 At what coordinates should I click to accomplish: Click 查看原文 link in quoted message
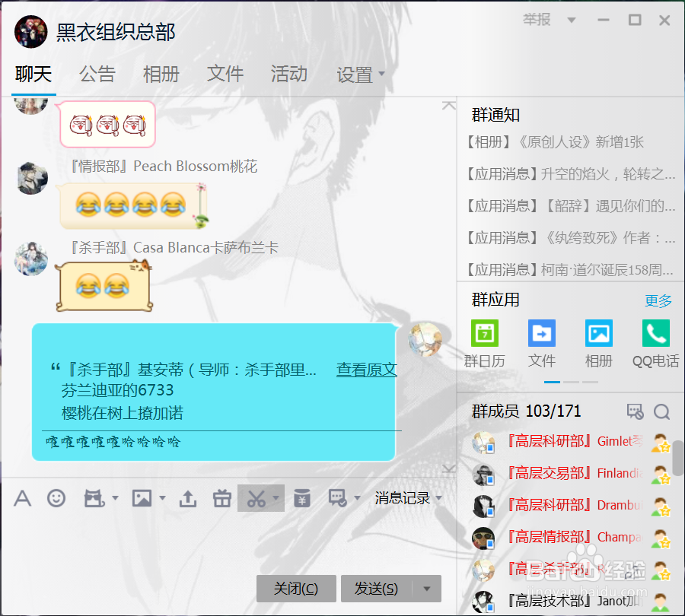pos(367,370)
